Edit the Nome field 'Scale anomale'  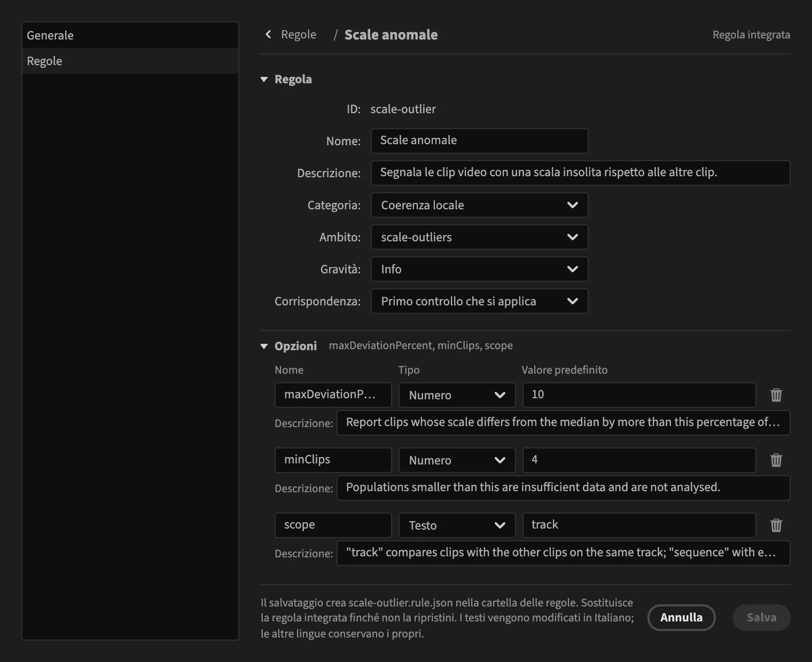tap(480, 141)
